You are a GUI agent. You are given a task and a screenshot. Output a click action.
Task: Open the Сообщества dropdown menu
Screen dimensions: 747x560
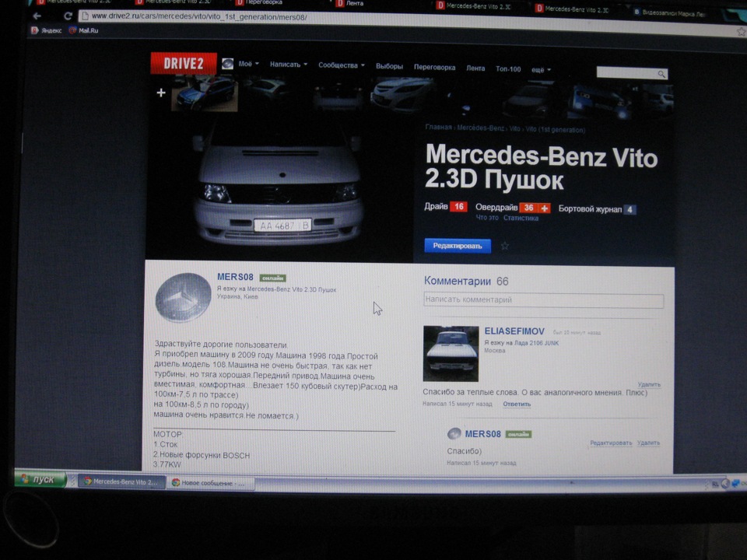pyautogui.click(x=341, y=65)
